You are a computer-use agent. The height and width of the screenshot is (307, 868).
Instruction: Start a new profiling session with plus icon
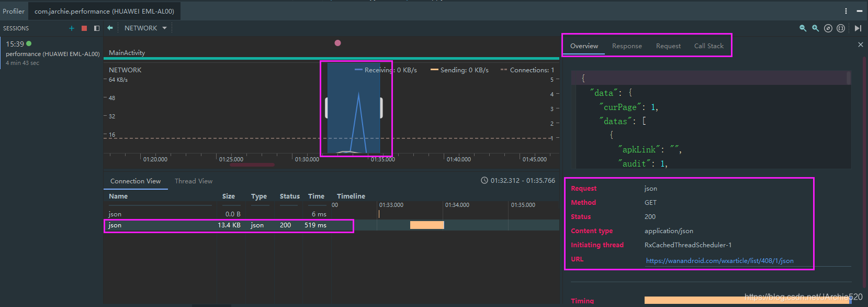coord(72,28)
